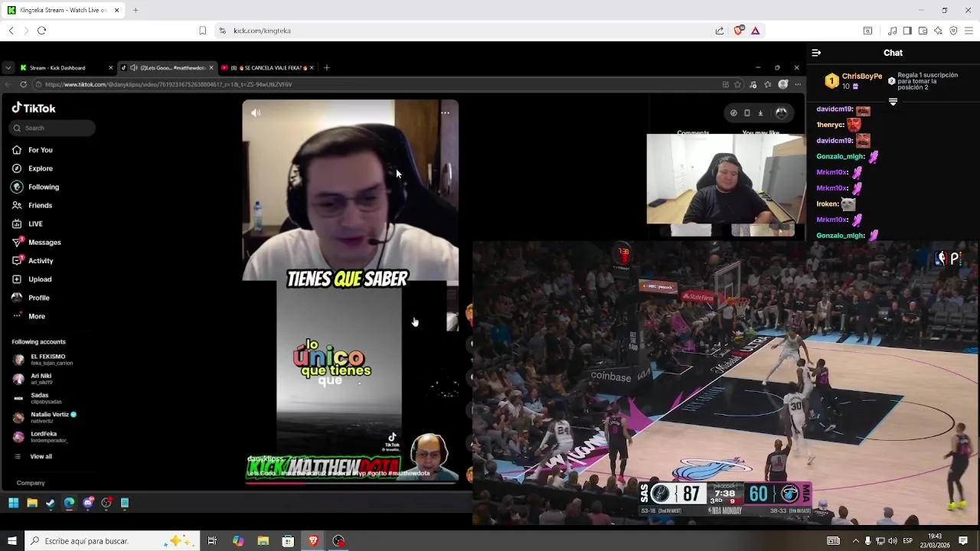Open the volume control in system tray
Screen dimensions: 980x551
tap(892, 541)
